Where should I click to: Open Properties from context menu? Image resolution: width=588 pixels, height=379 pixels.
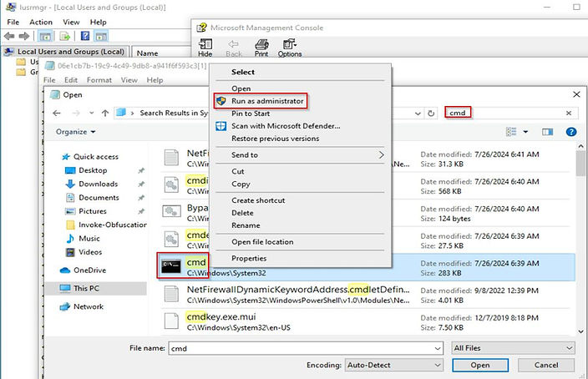[249, 258]
